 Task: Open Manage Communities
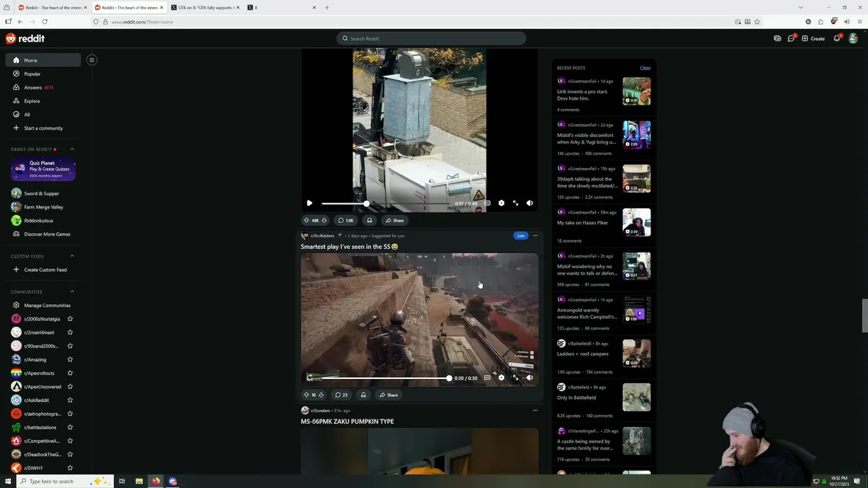(43, 306)
